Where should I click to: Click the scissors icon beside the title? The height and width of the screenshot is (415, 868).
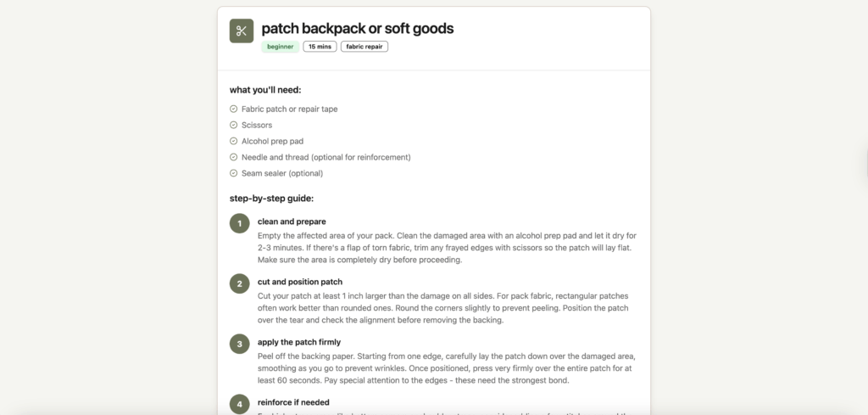coord(242,31)
